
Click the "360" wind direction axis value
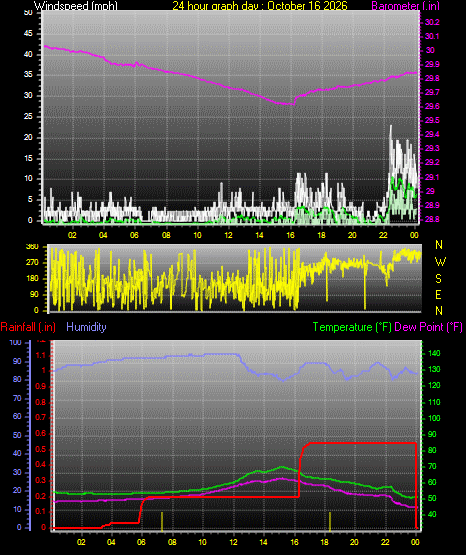(32, 247)
